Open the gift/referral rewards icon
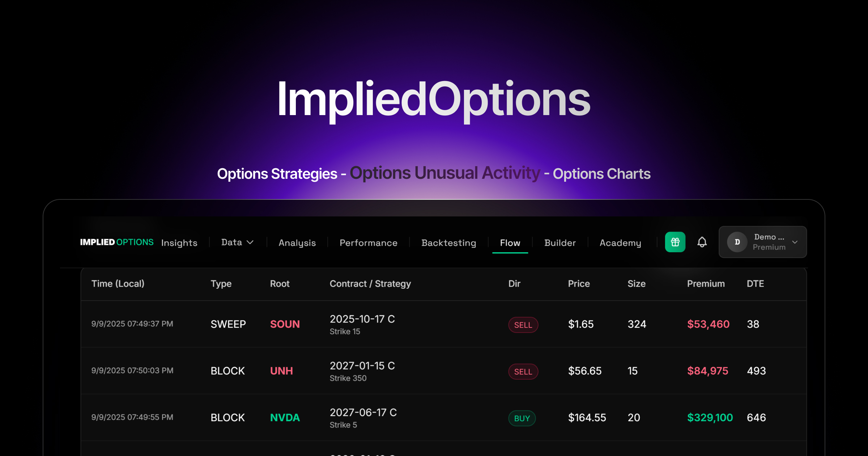868x456 pixels. (675, 242)
